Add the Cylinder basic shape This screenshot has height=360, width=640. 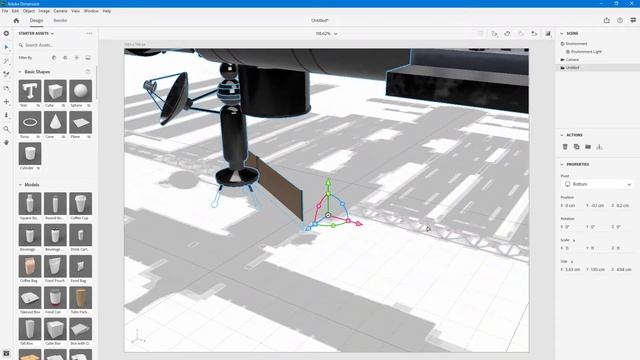pos(30,153)
